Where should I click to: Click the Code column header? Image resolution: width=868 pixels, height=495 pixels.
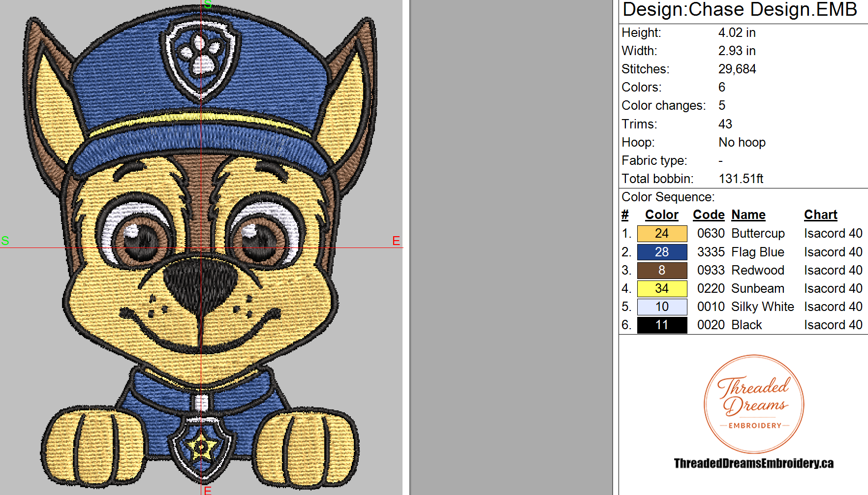click(709, 215)
